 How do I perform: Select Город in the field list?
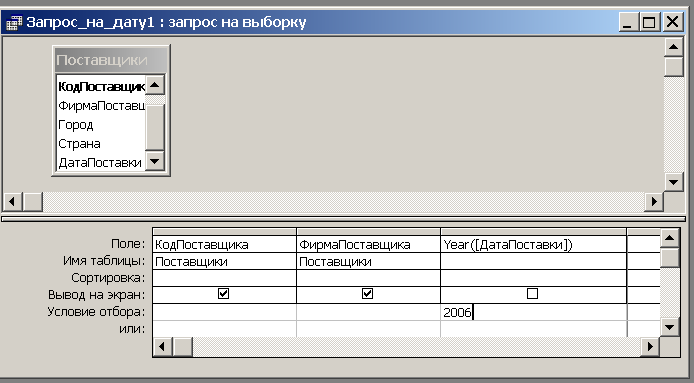[x=101, y=124]
